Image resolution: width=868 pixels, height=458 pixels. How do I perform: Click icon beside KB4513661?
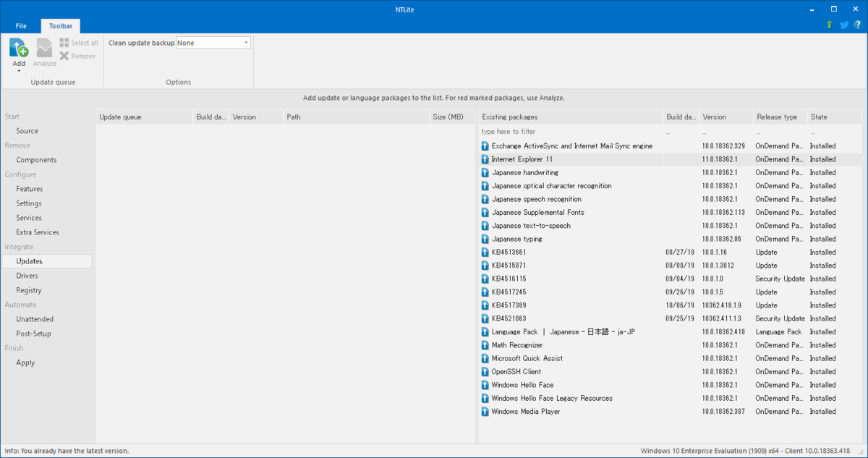[485, 252]
